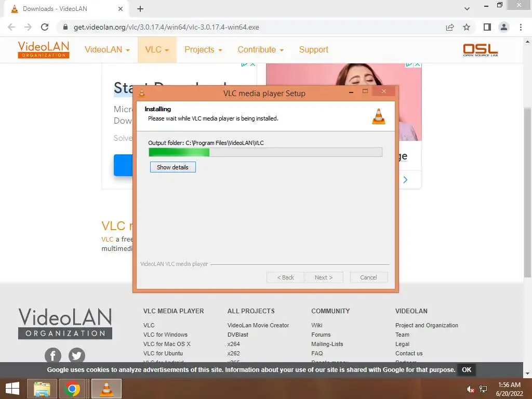Open the Team footer link
Image resolution: width=532 pixels, height=399 pixels.
[x=402, y=335]
